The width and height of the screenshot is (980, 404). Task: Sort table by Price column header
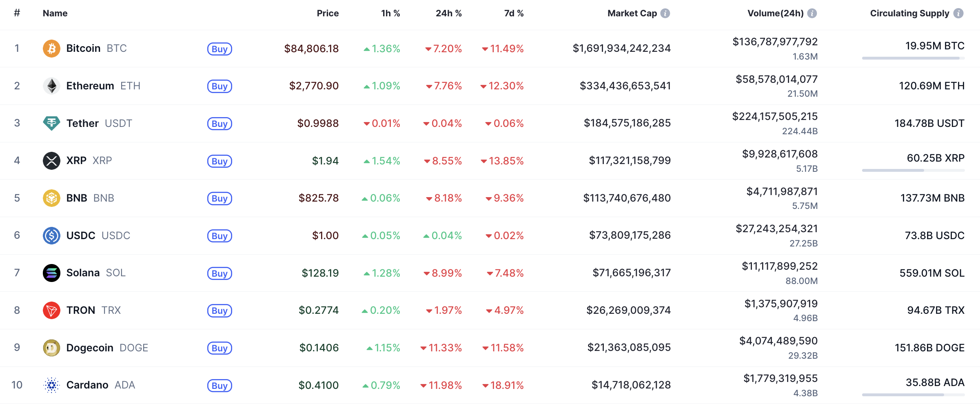coord(327,13)
